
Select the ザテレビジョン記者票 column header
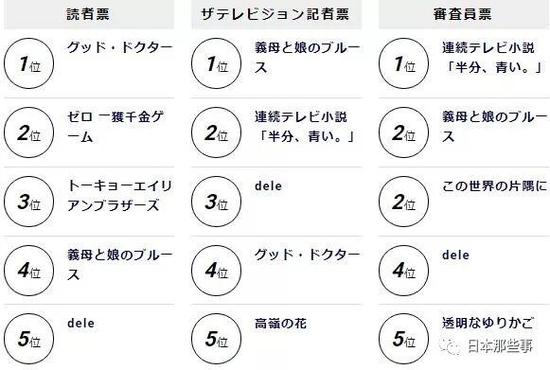276,14
